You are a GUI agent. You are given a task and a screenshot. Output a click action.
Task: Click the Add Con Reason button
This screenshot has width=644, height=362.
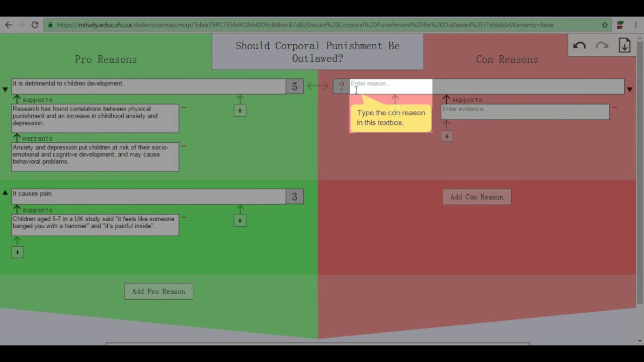tap(477, 197)
